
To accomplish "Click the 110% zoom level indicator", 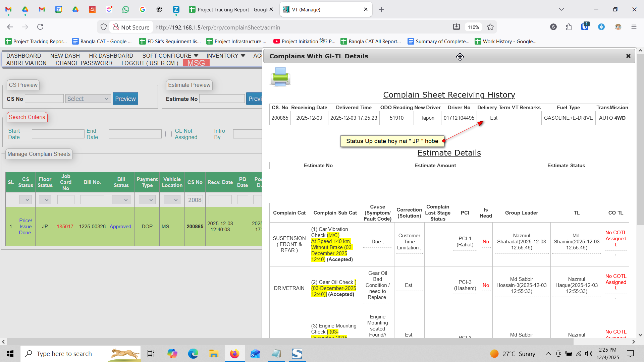I will click(x=473, y=27).
